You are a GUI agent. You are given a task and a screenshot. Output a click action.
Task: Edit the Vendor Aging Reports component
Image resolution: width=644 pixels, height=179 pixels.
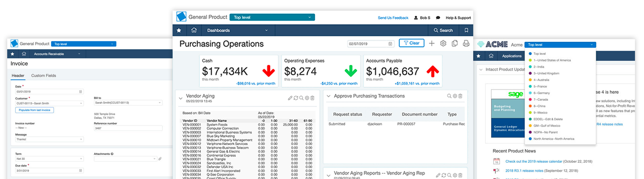tap(438, 175)
